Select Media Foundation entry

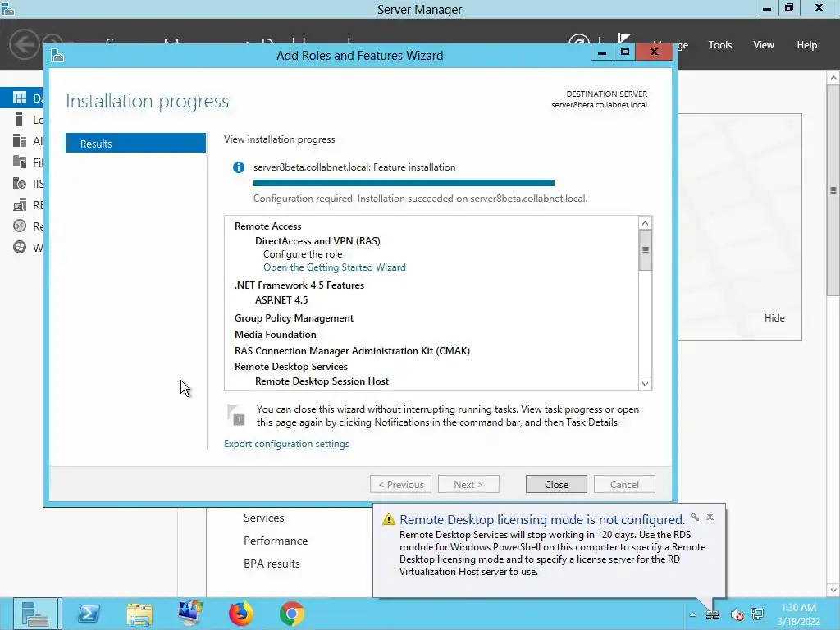pos(276,335)
